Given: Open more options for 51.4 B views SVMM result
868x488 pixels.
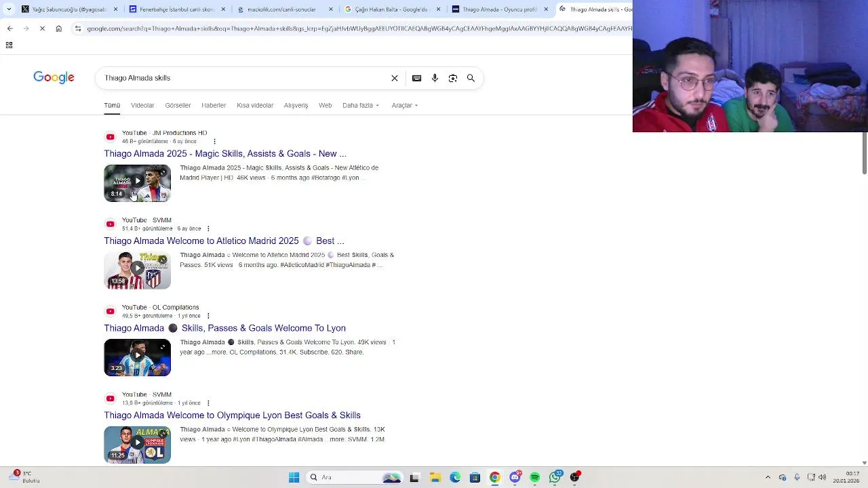Looking at the screenshot, I should pos(208,228).
